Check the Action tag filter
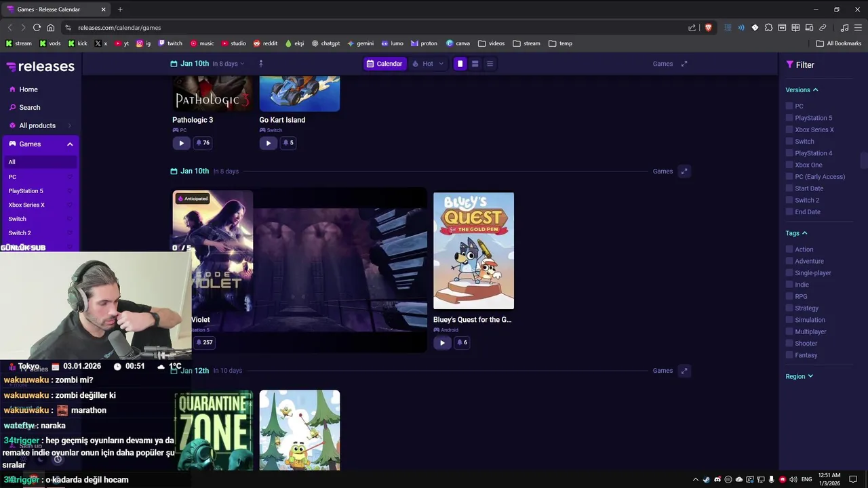 point(789,249)
